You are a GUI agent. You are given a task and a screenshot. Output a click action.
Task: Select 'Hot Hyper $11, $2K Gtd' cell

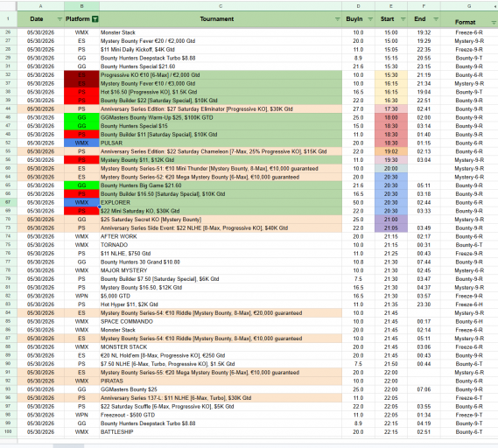[221, 304]
